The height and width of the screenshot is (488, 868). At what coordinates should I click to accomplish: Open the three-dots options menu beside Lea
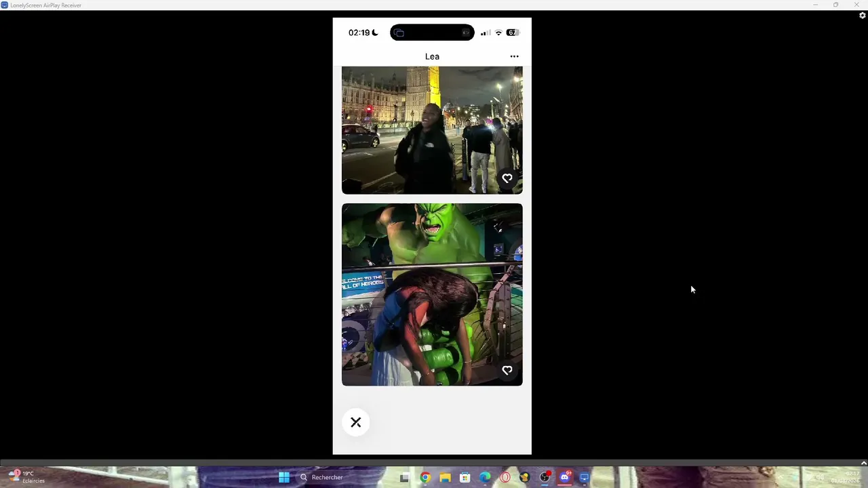coord(514,57)
